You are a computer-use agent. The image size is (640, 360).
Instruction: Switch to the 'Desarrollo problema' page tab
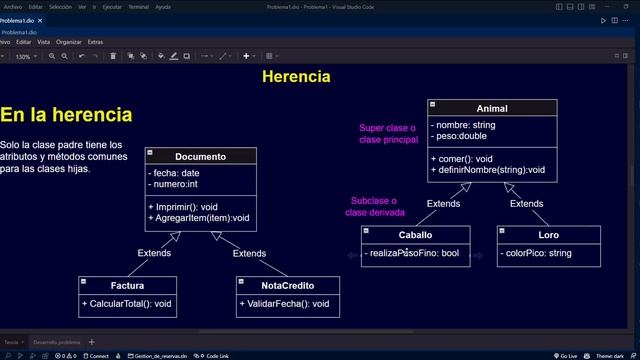[57, 342]
